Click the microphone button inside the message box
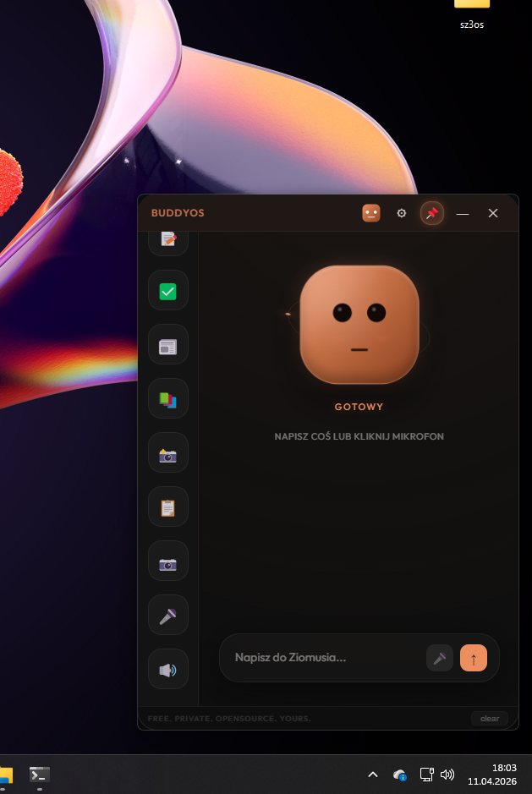This screenshot has width=532, height=794. pyautogui.click(x=440, y=658)
